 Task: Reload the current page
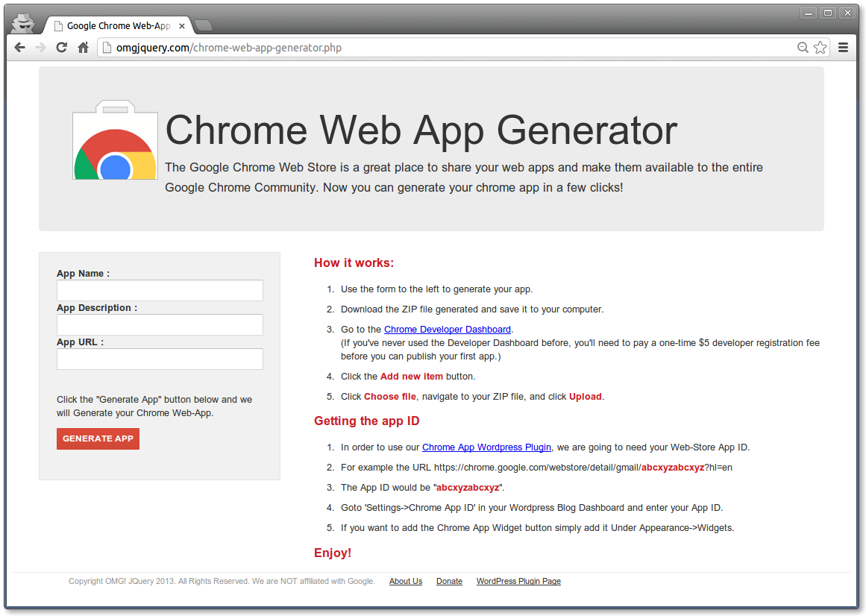62,48
